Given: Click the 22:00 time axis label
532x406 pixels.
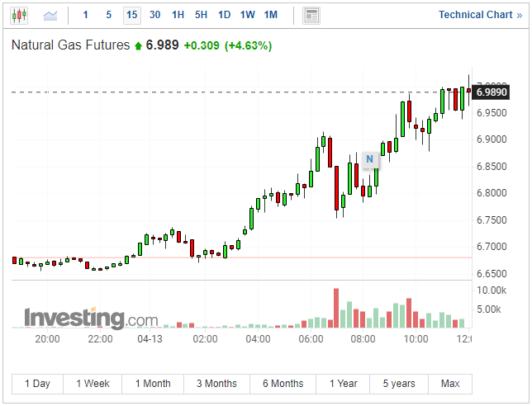Looking at the screenshot, I should click(100, 339).
